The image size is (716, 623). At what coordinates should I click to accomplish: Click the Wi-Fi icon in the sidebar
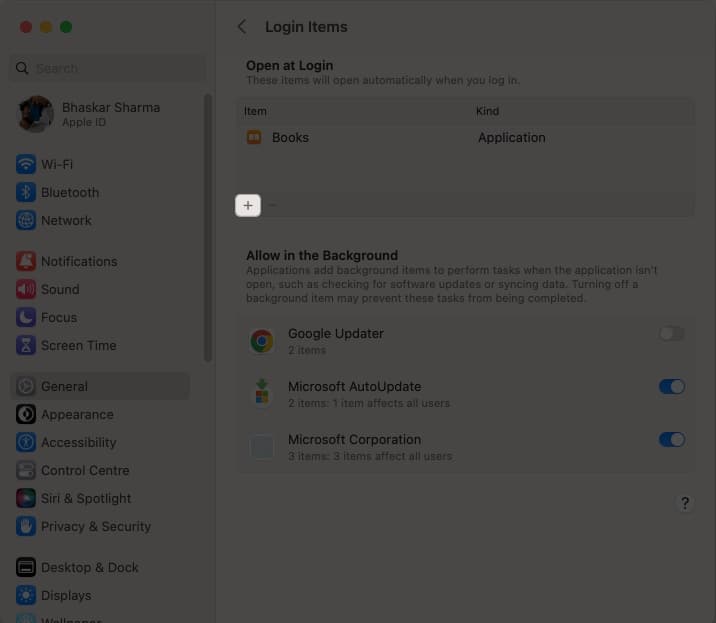26,164
